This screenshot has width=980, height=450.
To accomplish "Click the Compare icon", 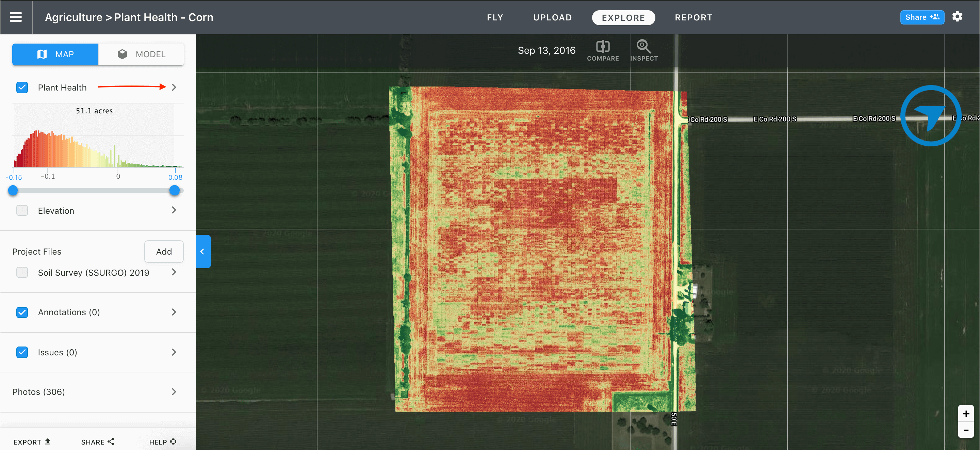I will (x=603, y=51).
